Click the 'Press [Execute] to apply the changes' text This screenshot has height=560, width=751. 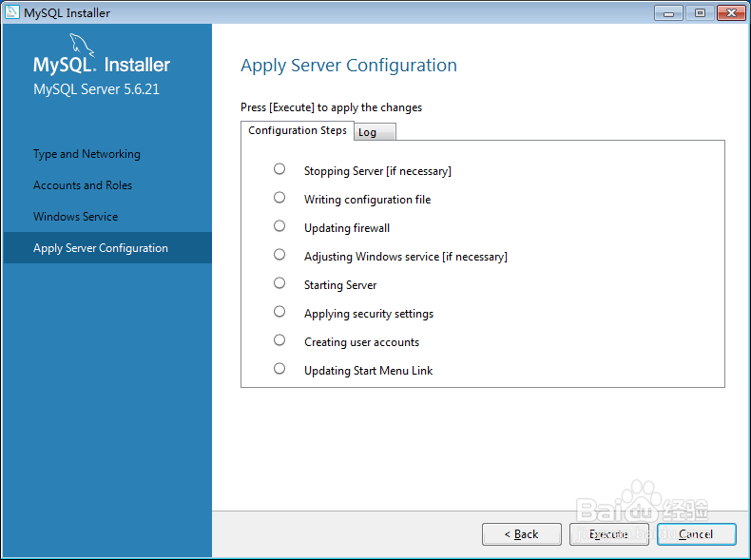pyautogui.click(x=331, y=107)
